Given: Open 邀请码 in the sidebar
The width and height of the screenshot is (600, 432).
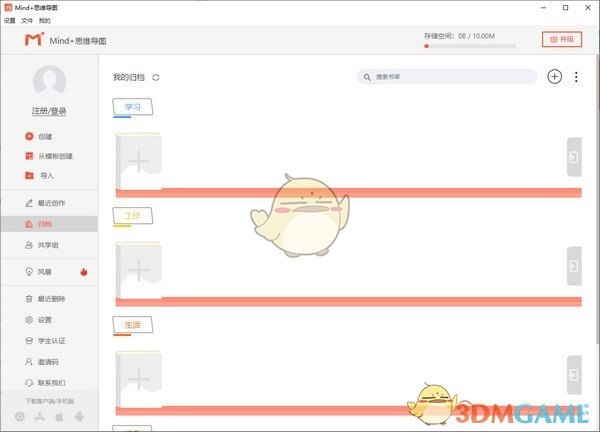Looking at the screenshot, I should click(42, 362).
